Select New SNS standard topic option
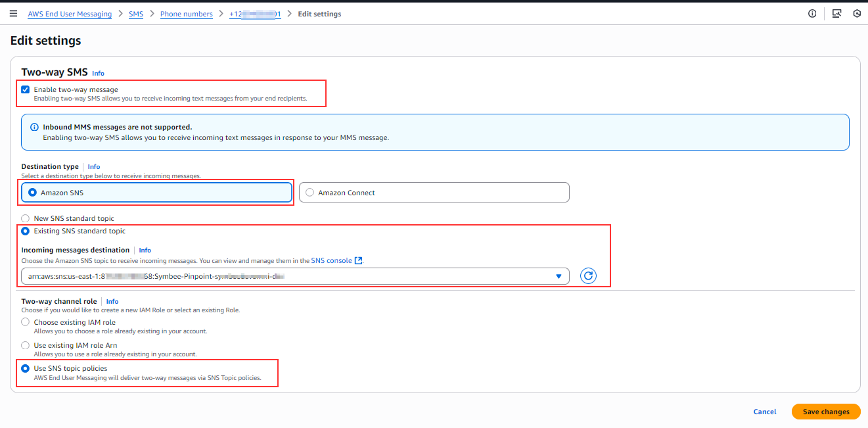The image size is (868, 428). [x=26, y=218]
